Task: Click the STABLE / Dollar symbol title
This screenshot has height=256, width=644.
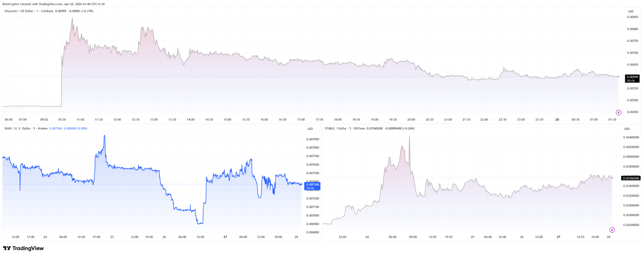Action: point(337,128)
